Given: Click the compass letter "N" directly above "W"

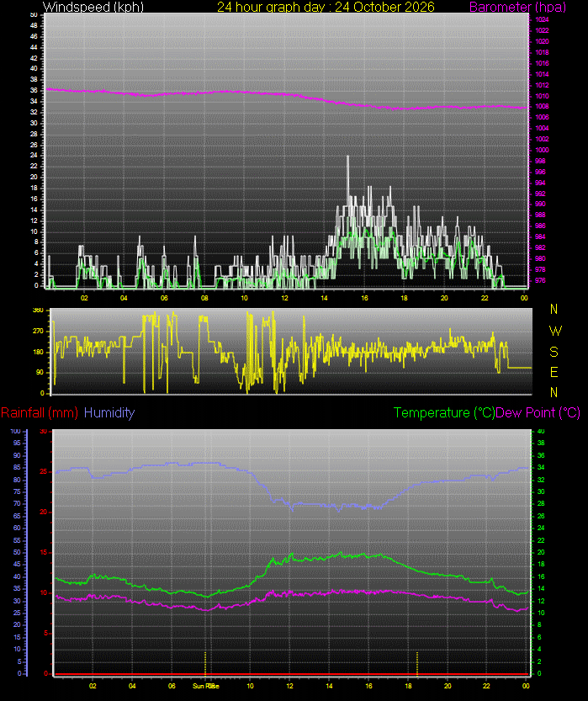Looking at the screenshot, I should click(x=554, y=309).
